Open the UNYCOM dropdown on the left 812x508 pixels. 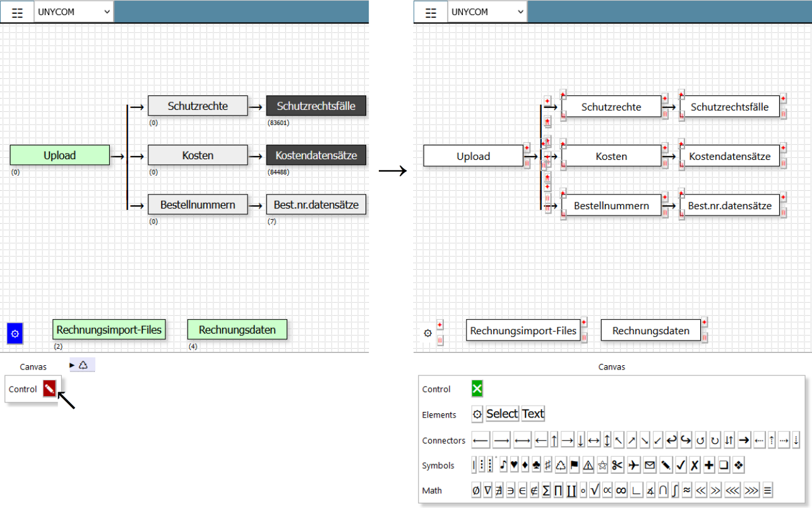[74, 12]
